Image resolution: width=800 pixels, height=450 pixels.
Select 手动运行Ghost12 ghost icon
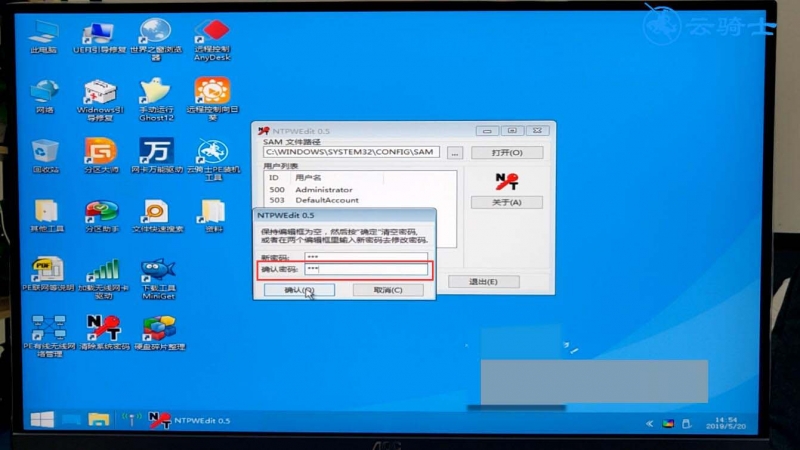[x=156, y=100]
